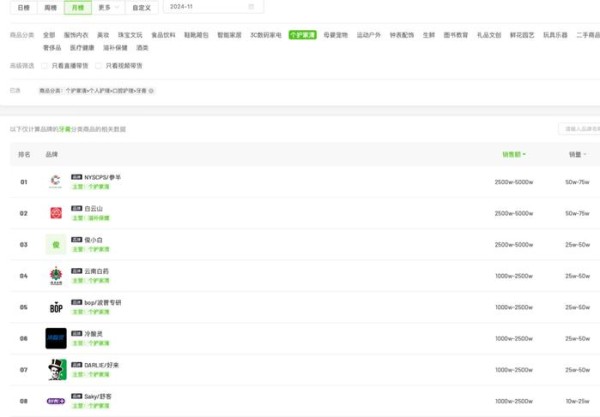The height and width of the screenshot is (417, 600).
Task: Select the 鞋靴箱包 category filter
Action: 196,35
